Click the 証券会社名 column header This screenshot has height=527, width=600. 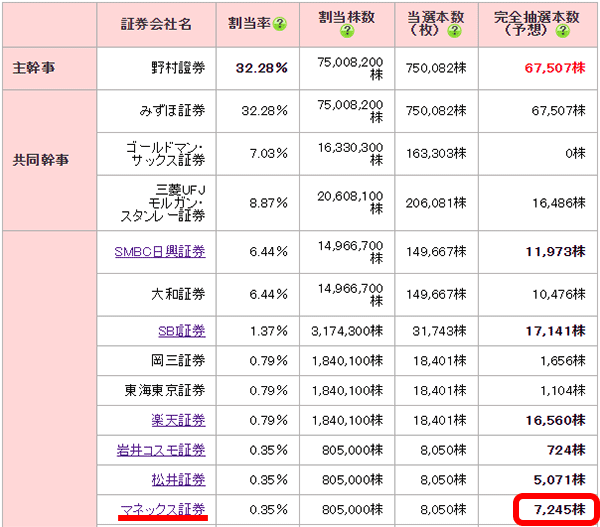click(156, 24)
